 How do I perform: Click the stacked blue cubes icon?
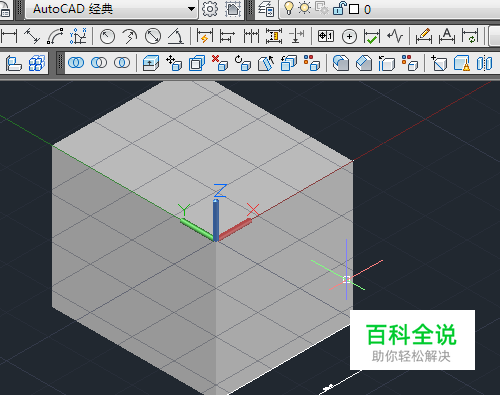pyautogui.click(x=37, y=63)
